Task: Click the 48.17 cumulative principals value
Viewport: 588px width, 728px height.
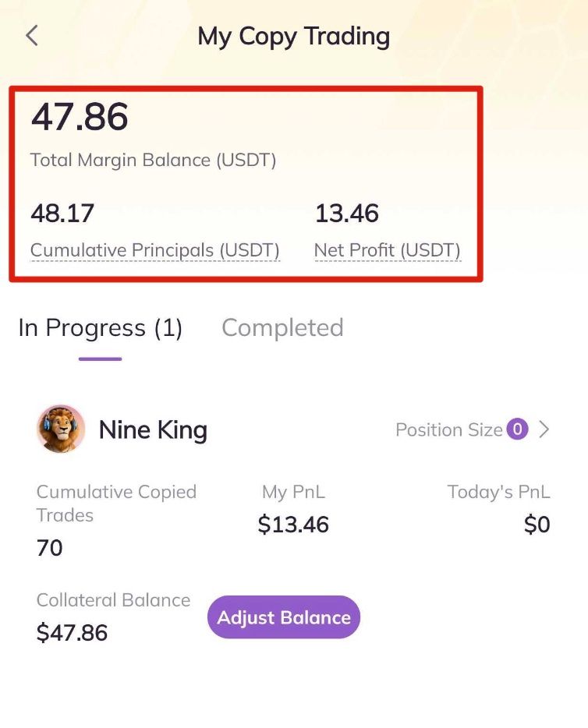Action: tap(62, 213)
